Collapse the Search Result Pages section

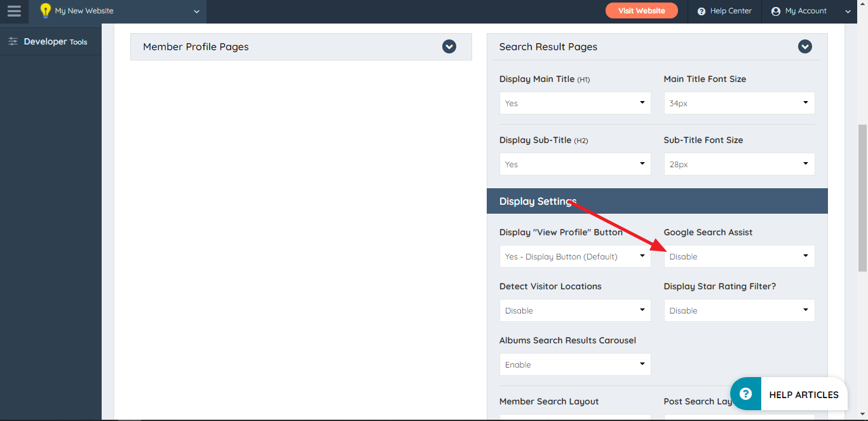point(805,46)
